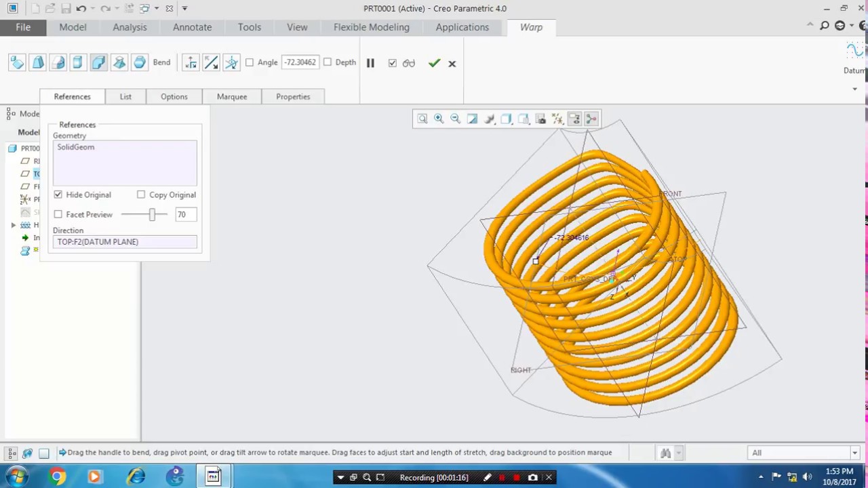868x488 pixels.
Task: Click the Angle value input field
Action: [x=300, y=62]
